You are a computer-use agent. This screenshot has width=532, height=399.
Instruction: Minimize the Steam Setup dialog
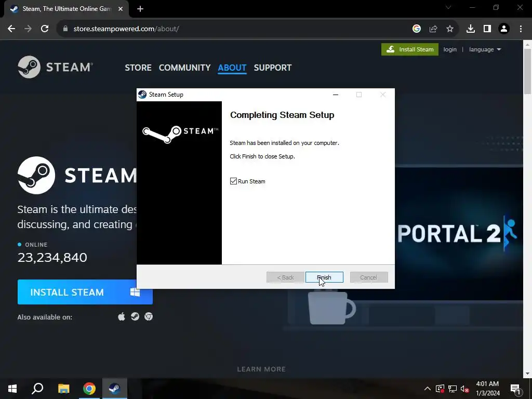(x=336, y=95)
